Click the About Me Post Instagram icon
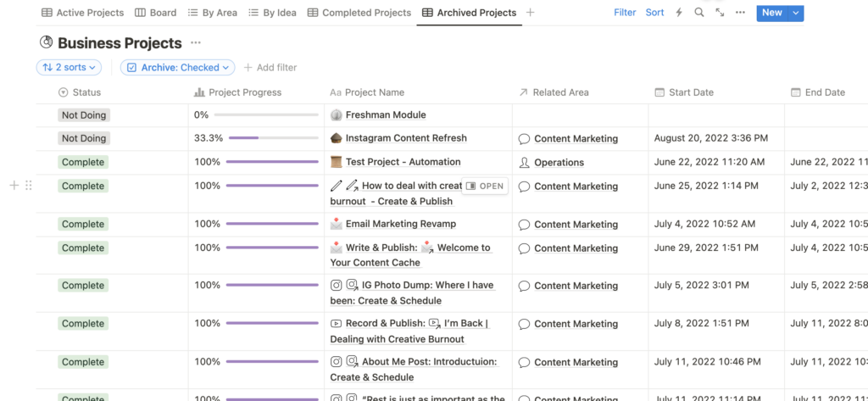 pyautogui.click(x=336, y=362)
